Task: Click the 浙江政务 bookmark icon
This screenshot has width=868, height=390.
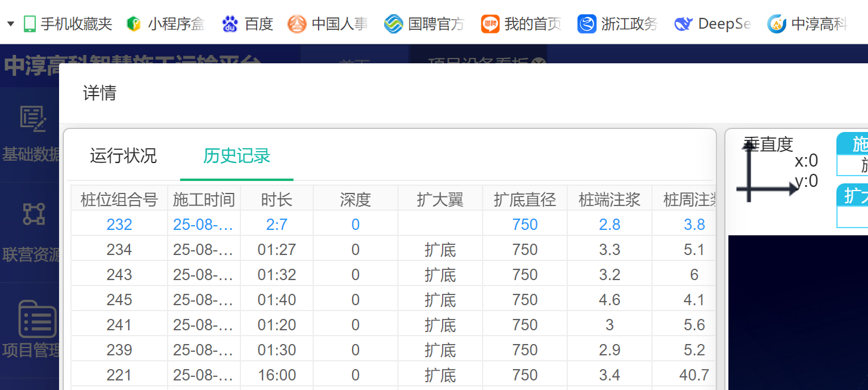Action: (x=587, y=24)
